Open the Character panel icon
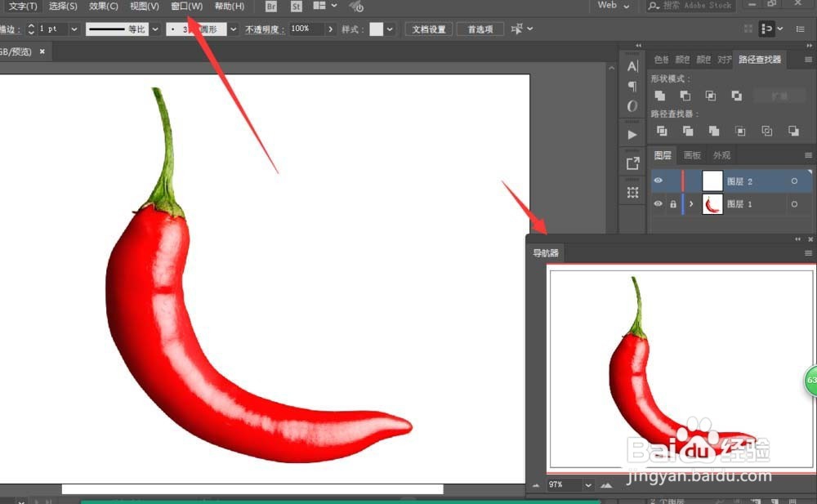817x504 pixels. (632, 67)
